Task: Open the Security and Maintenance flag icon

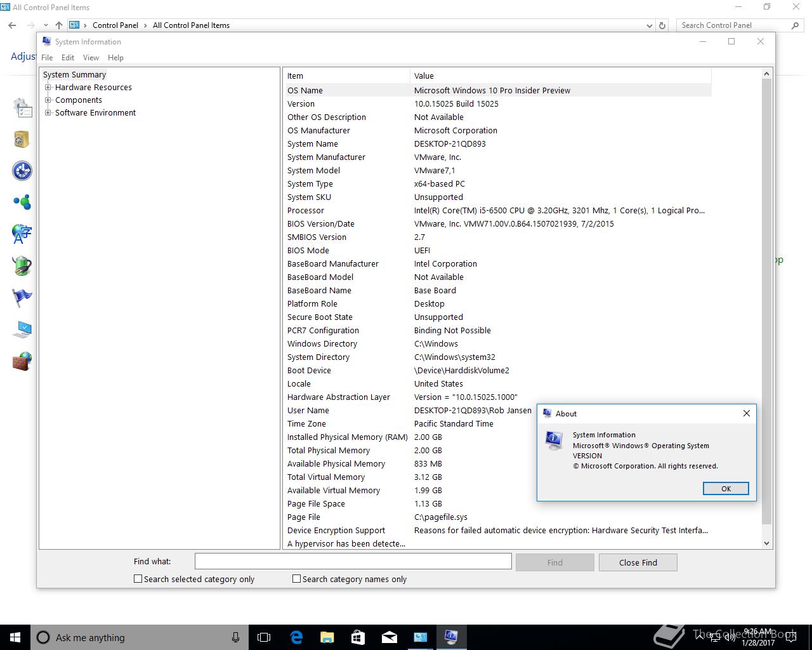Action: [x=22, y=298]
